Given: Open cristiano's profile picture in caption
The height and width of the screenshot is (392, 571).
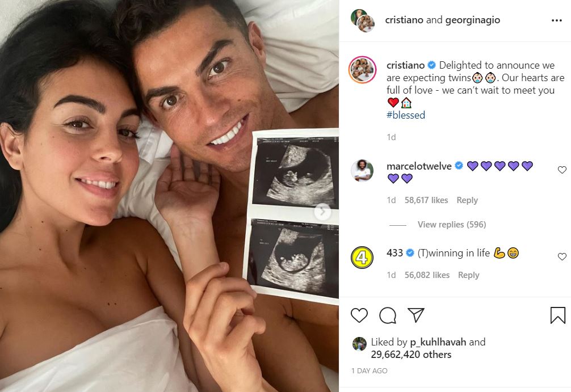Looking at the screenshot, I should pos(362,70).
